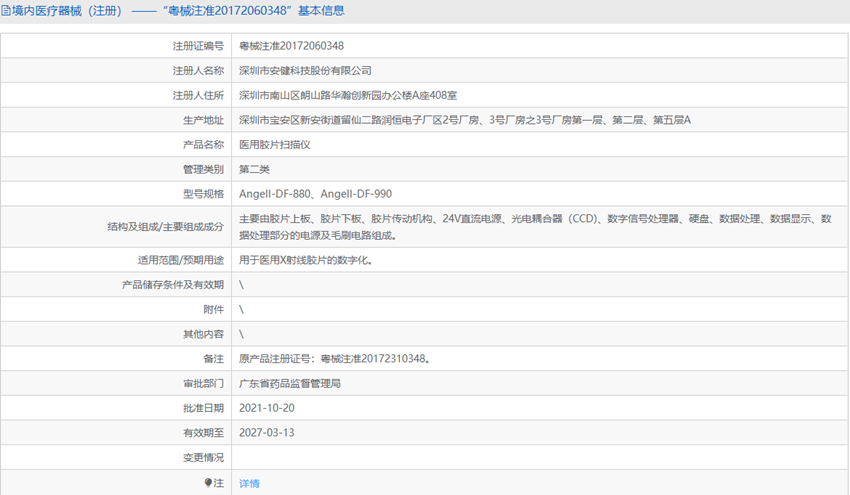This screenshot has width=850, height=495.
Task: Click the 有效期至 row label
Action: (203, 433)
